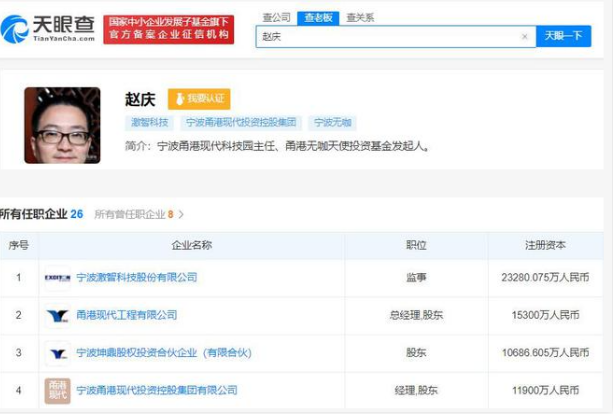Select the 10686.605万人民币 capital value
Screen dimensions: 613x414
pyautogui.click(x=545, y=353)
